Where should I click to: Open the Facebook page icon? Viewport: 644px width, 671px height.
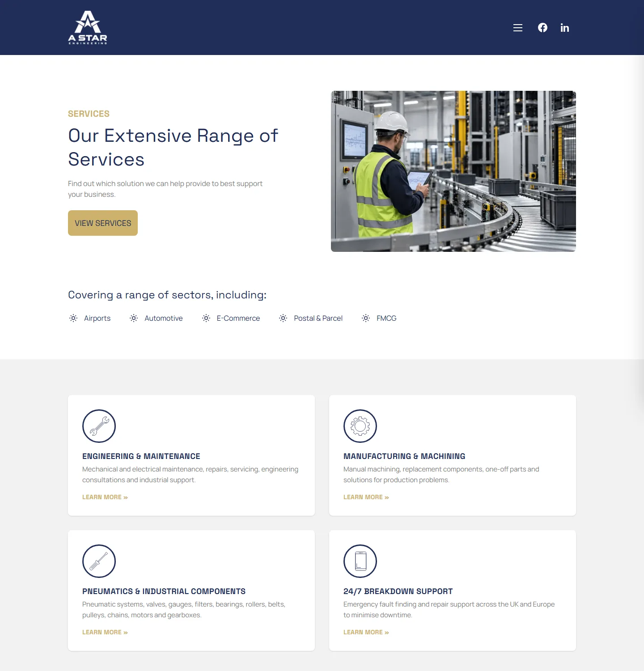pos(542,28)
